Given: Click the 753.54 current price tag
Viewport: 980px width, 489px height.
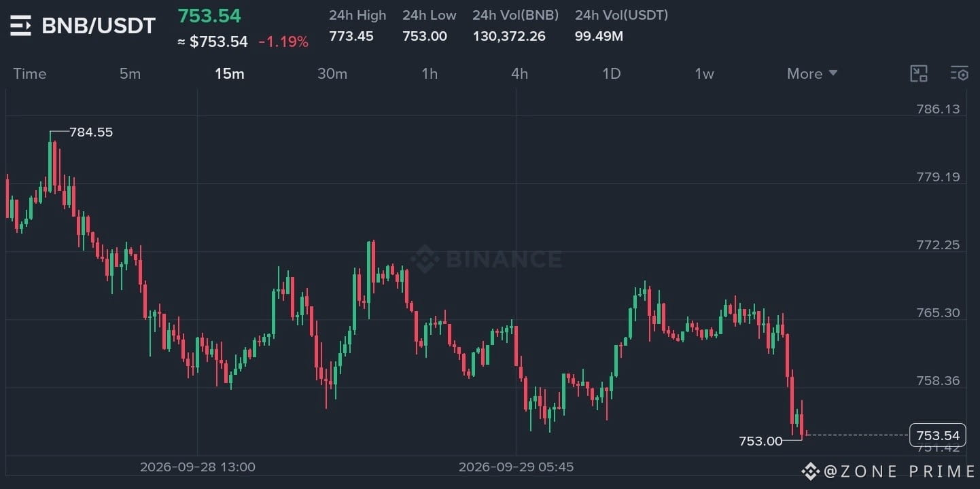Looking at the screenshot, I should (938, 435).
